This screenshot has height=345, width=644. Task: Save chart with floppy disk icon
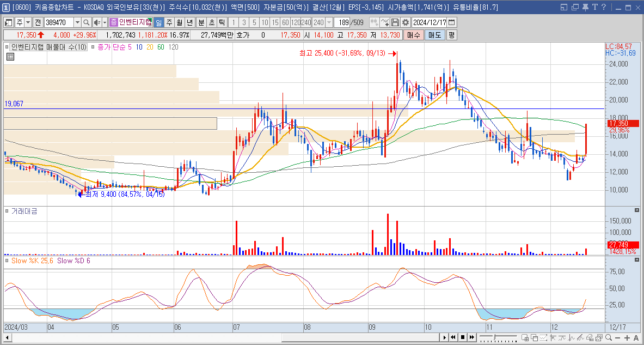pos(395,22)
